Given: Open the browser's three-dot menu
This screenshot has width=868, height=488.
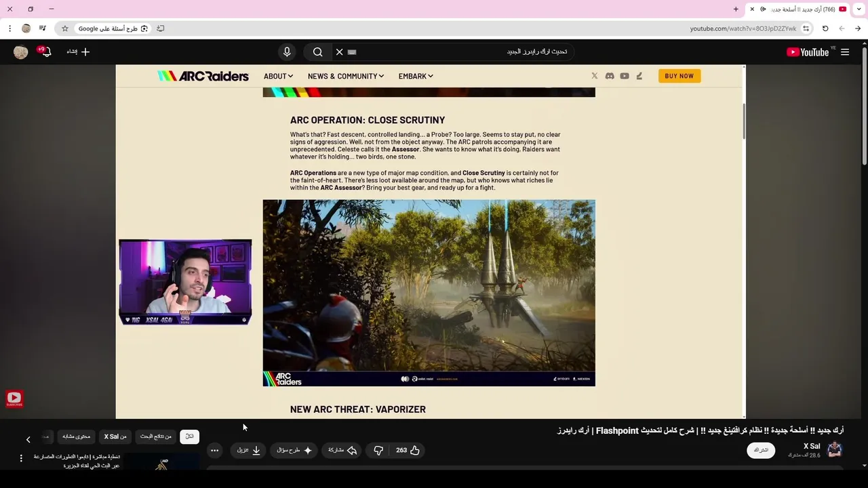Looking at the screenshot, I should (x=9, y=28).
